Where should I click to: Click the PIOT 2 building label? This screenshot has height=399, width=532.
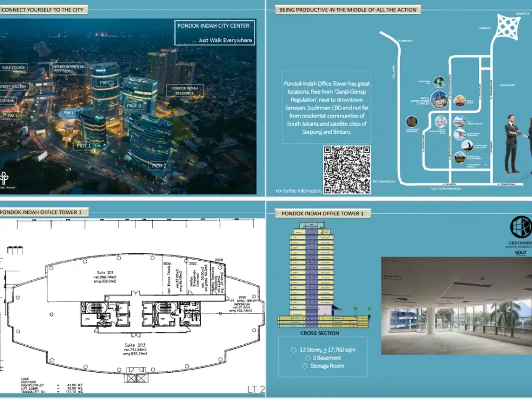click(x=159, y=166)
